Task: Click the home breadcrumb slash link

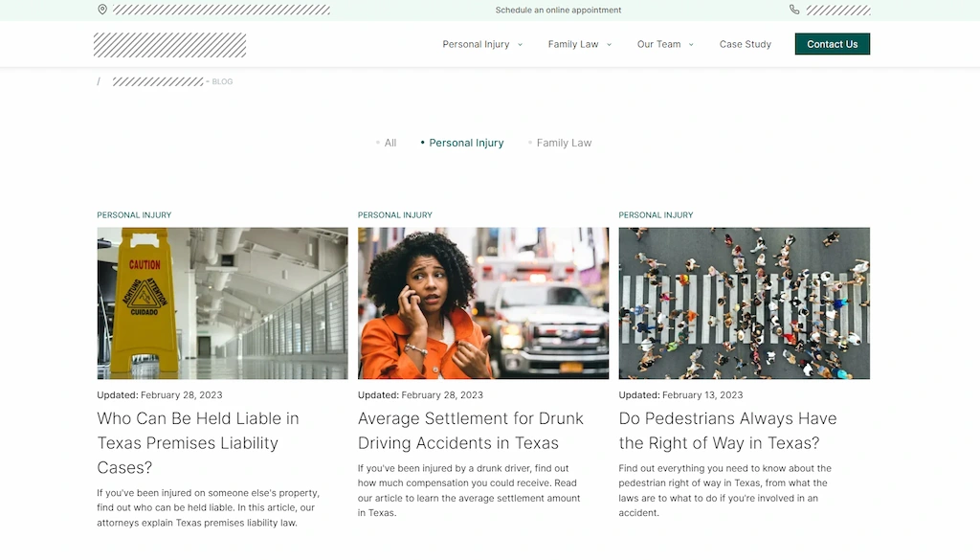Action: click(99, 81)
